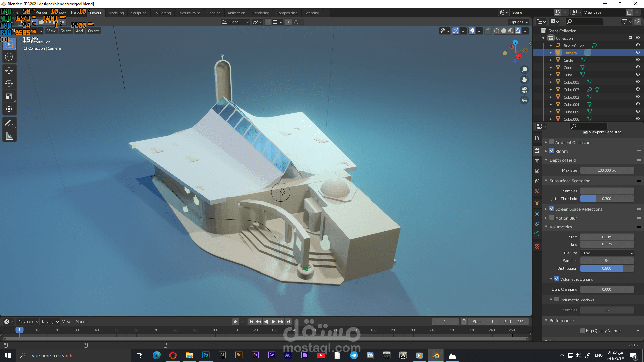The width and height of the screenshot is (644, 362).
Task: Select the Rotate tool
Action: [x=9, y=83]
